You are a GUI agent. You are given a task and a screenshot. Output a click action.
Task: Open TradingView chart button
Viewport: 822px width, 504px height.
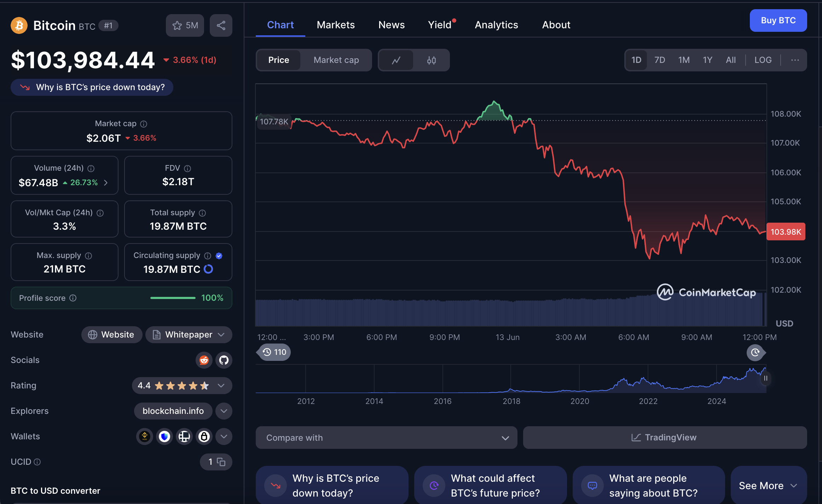click(665, 438)
